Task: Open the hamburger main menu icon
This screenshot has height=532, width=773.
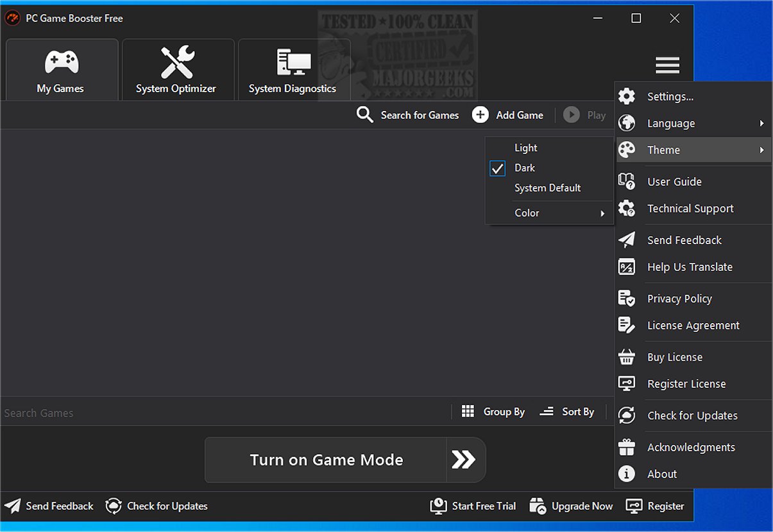Action: point(667,65)
